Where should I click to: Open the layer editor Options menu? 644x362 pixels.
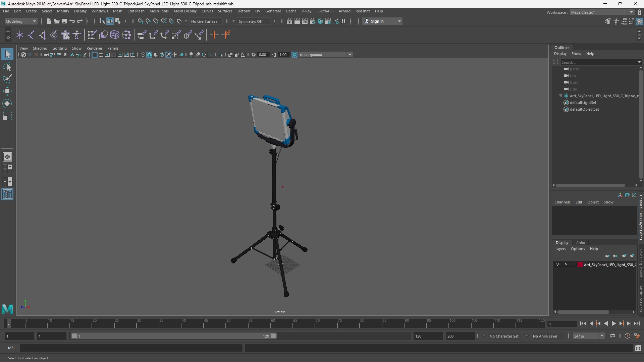[x=578, y=249]
